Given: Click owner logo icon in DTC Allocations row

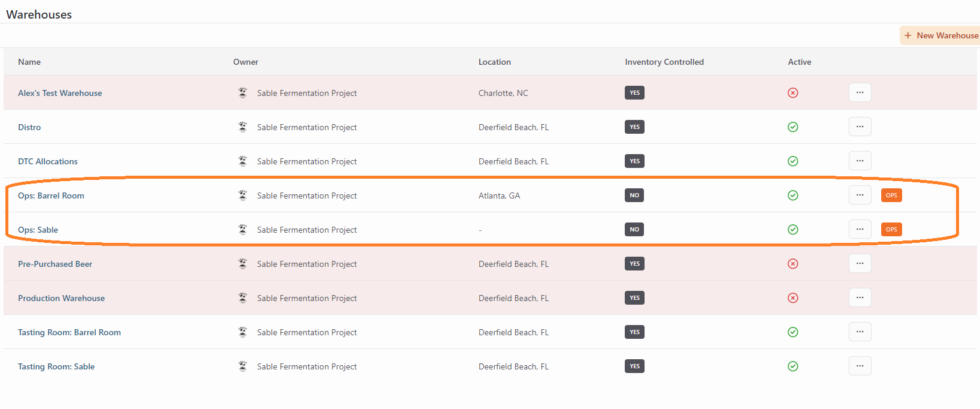Looking at the screenshot, I should 243,161.
